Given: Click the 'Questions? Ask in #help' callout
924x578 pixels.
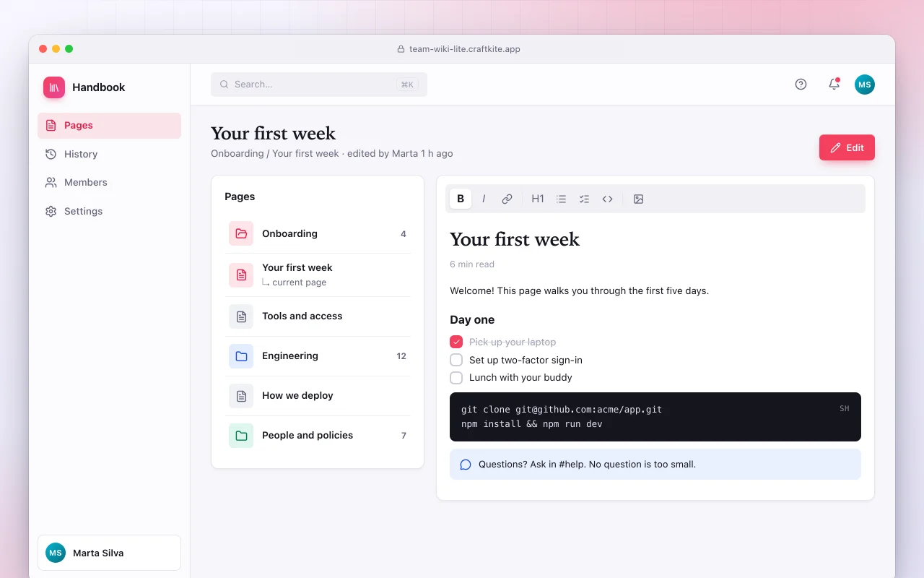Looking at the screenshot, I should (655, 465).
